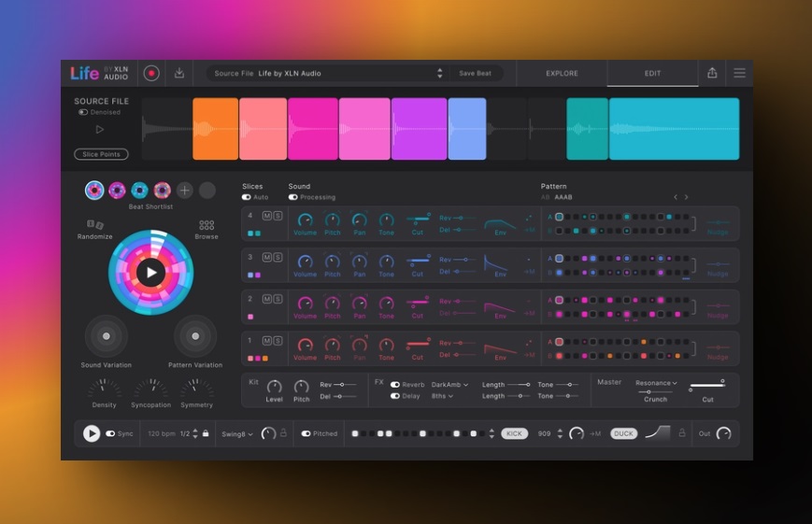Select the second Beat Shortlist circle
The image size is (812, 524).
(117, 191)
